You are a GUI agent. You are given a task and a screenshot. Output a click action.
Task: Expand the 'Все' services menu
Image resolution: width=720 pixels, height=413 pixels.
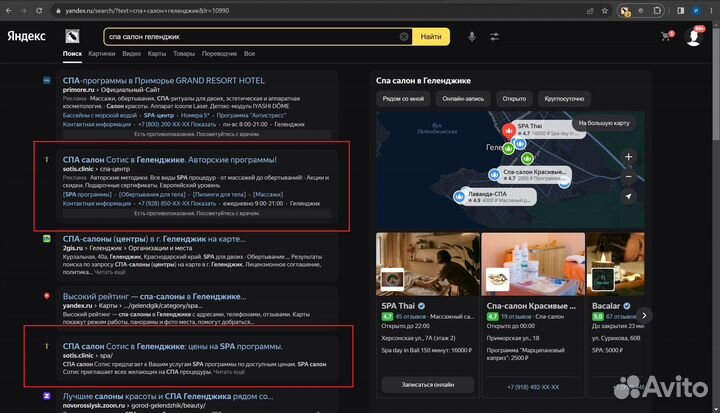[248, 53]
